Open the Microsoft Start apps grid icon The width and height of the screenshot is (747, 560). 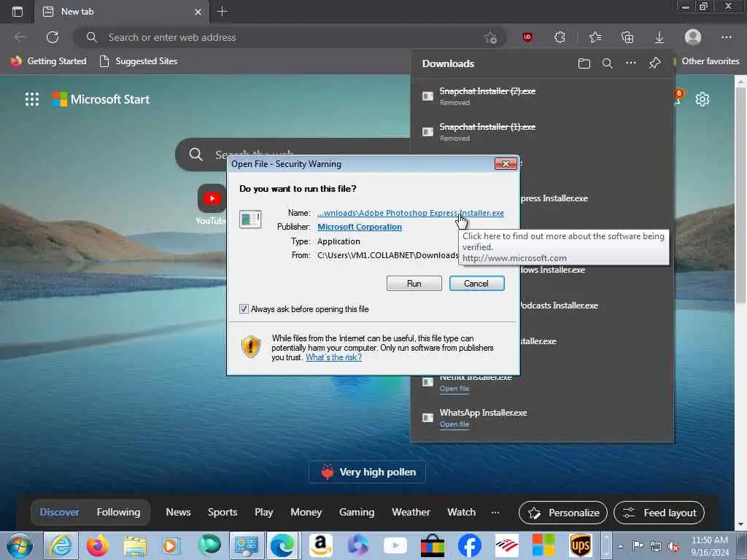pyautogui.click(x=32, y=99)
